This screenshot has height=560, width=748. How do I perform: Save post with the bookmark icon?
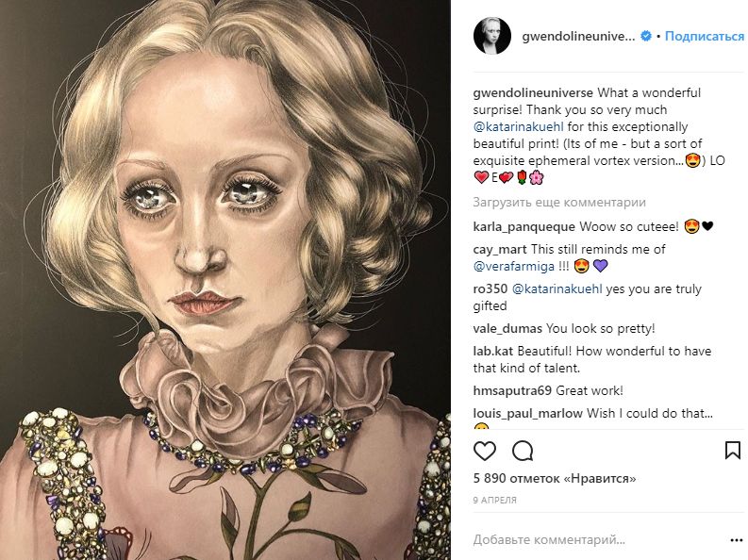pos(732,451)
